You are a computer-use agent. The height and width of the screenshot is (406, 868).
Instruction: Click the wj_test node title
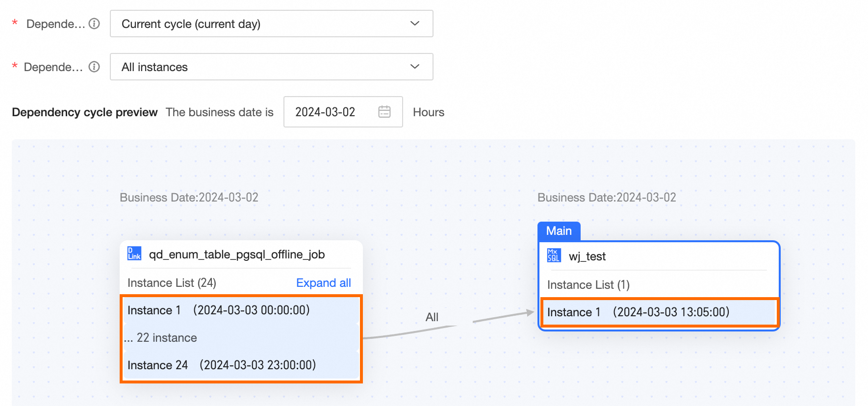click(587, 256)
